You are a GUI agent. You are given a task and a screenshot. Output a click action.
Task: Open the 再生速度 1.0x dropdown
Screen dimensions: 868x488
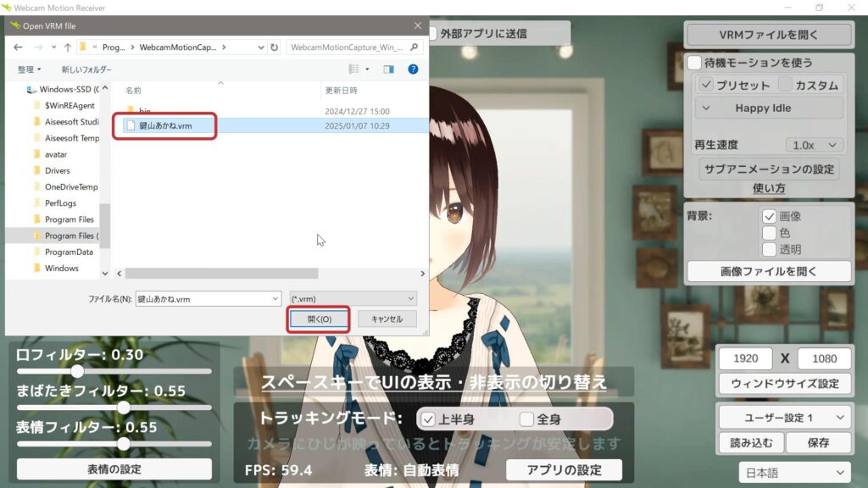coord(814,145)
